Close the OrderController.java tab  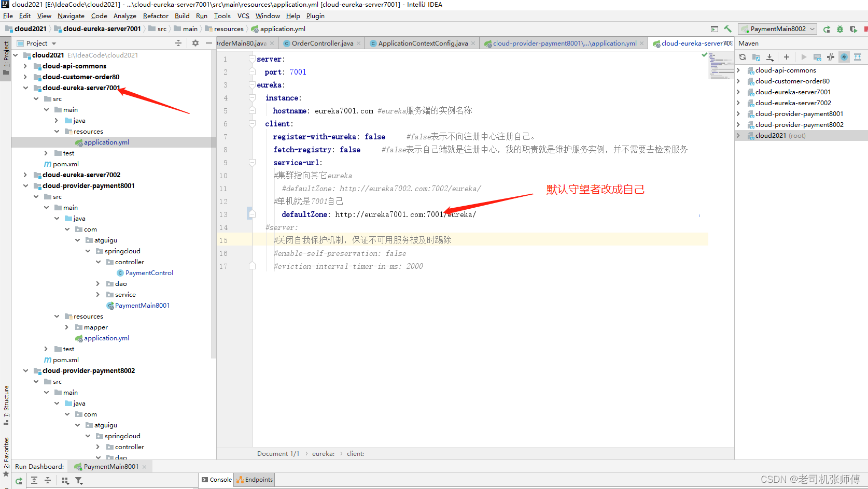click(358, 44)
